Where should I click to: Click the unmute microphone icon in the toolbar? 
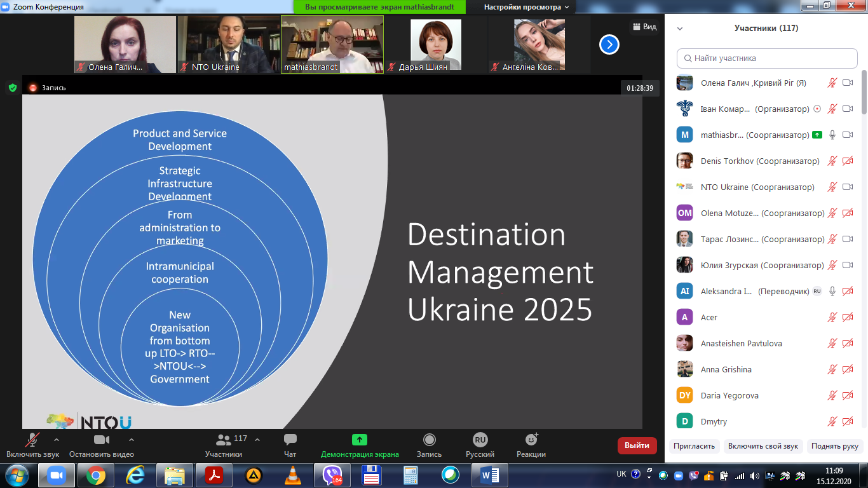point(32,440)
